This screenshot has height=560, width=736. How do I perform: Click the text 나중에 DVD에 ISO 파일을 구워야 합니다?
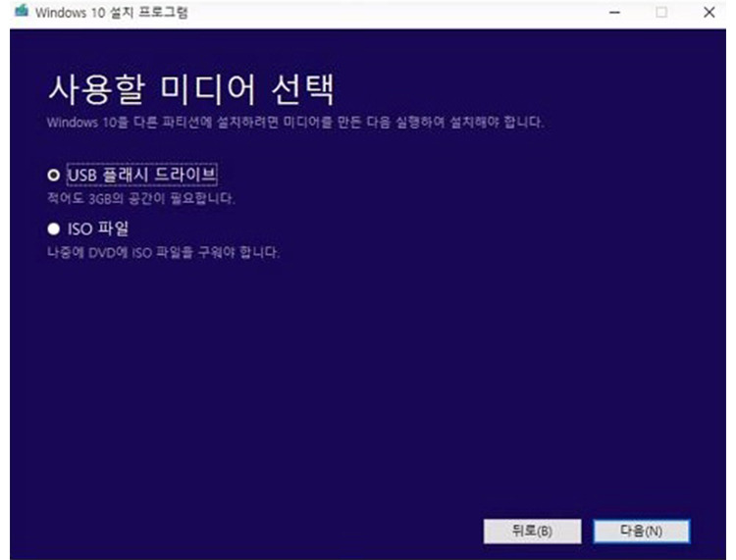(x=163, y=252)
